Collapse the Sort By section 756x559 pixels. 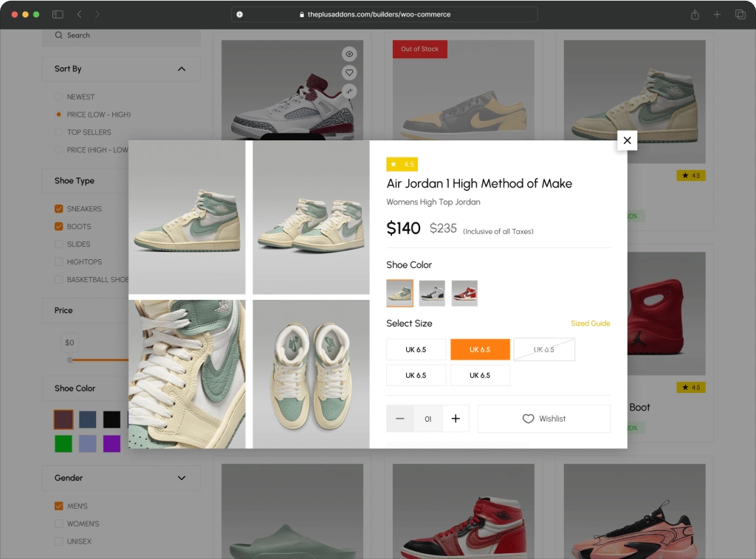182,68
